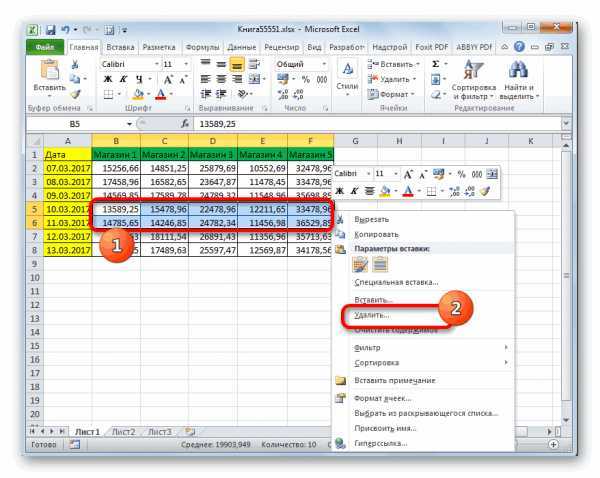The height and width of the screenshot is (478, 600).
Task: Expand the Calibri font name dropdown
Action: [157, 64]
